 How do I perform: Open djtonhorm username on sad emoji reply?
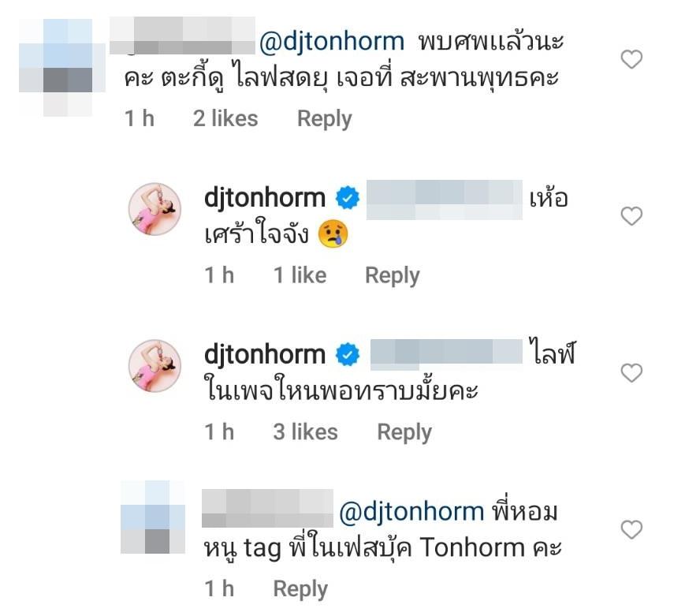[265, 199]
